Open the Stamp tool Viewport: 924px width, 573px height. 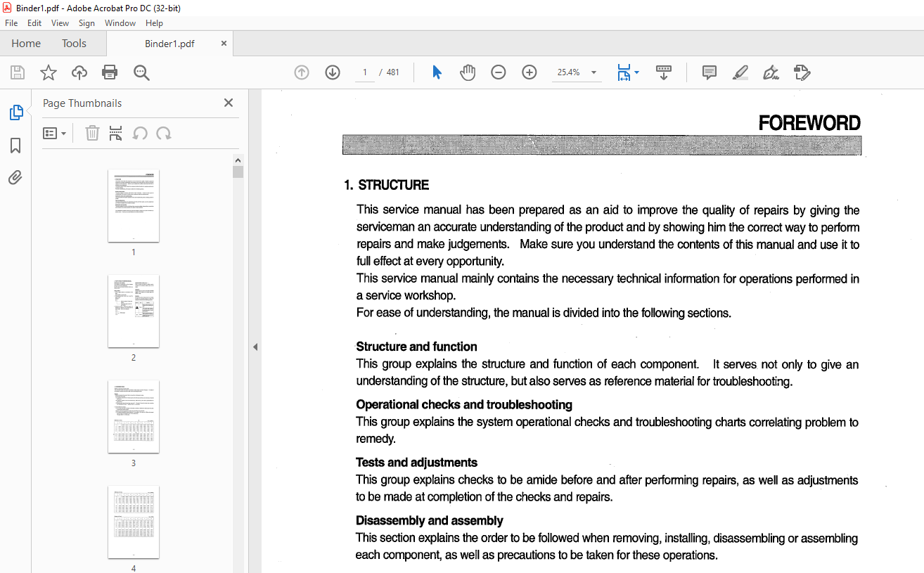[x=802, y=72]
